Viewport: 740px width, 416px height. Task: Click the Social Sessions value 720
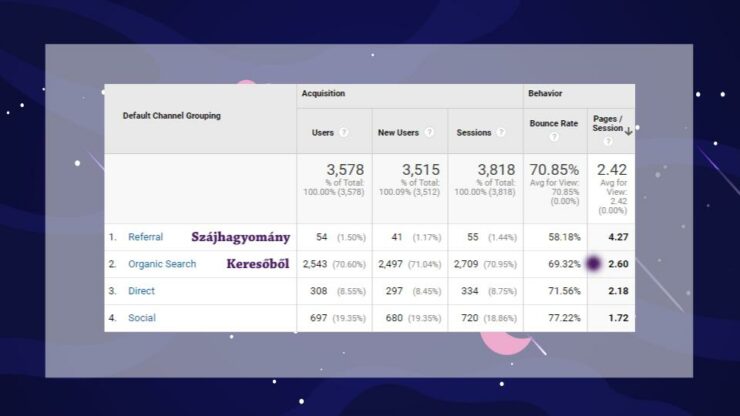[x=470, y=318]
